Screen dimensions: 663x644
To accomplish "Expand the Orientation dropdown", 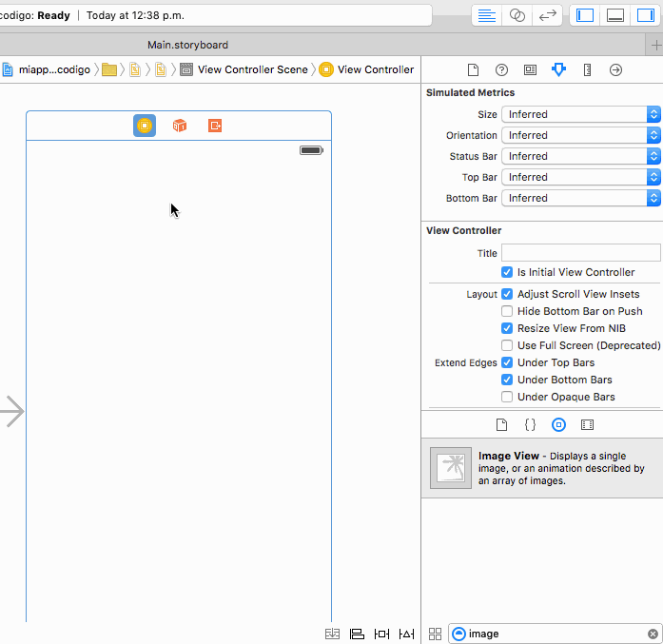I will (580, 135).
